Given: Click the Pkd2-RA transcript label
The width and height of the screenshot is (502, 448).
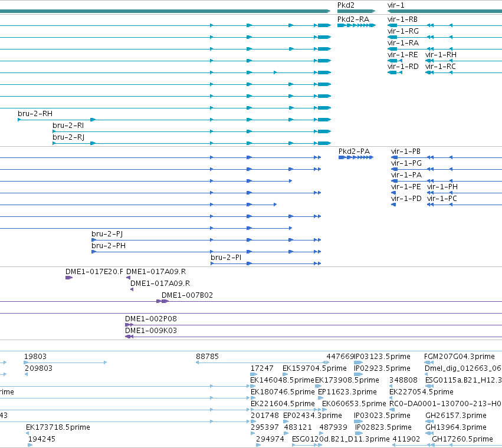Looking at the screenshot, I should pyautogui.click(x=353, y=19).
